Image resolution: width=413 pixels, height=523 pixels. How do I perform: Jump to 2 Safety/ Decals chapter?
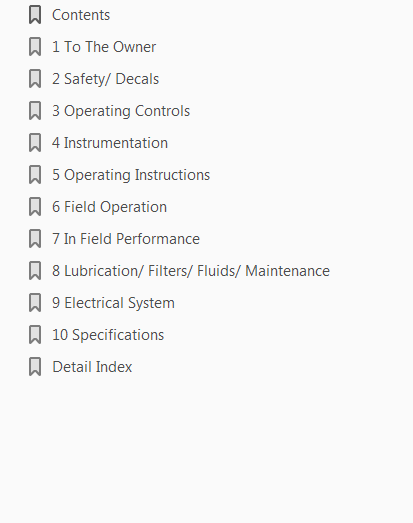coord(105,79)
